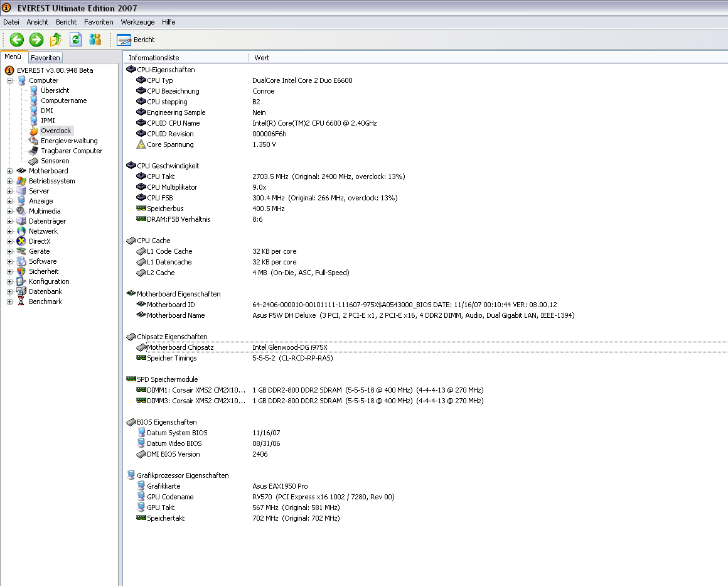The width and height of the screenshot is (728, 586).
Task: Click the Overclock flame icon in tree
Action: pyautogui.click(x=33, y=131)
